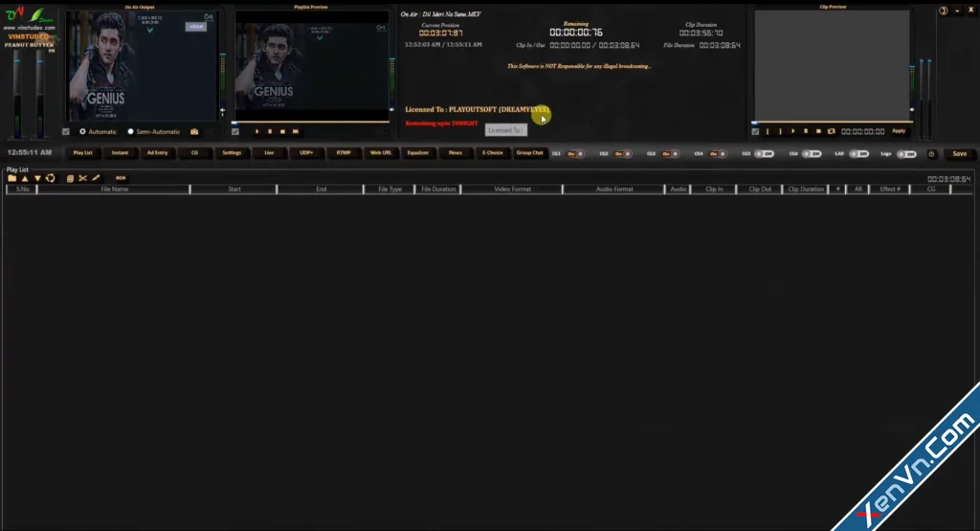Click the camera snapshot icon under On Air Output

194,132
